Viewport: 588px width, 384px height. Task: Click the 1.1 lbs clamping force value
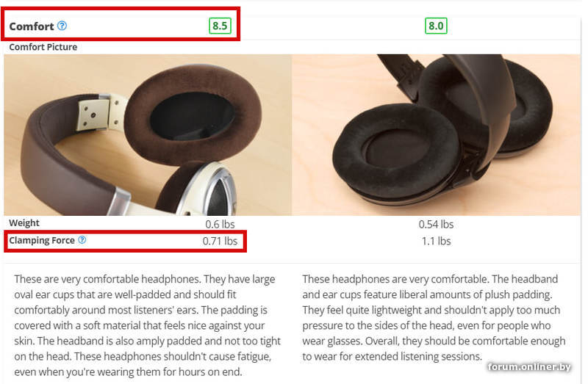pos(436,241)
